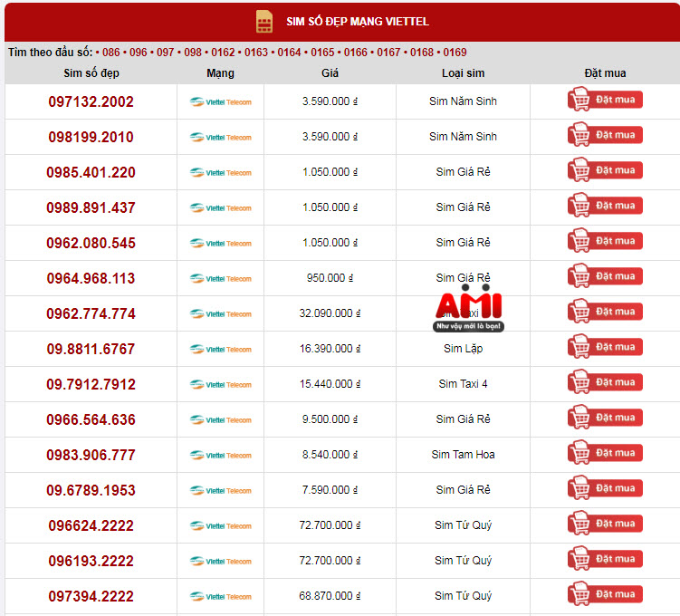680x616 pixels.
Task: Click the price 32.090.000 đ
Action: (x=330, y=313)
